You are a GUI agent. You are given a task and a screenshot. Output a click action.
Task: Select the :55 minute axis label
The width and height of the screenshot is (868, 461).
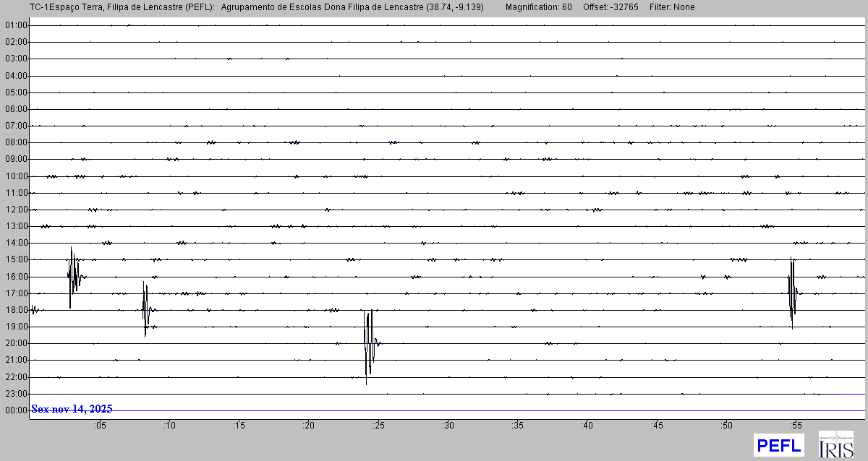pyautogui.click(x=796, y=426)
